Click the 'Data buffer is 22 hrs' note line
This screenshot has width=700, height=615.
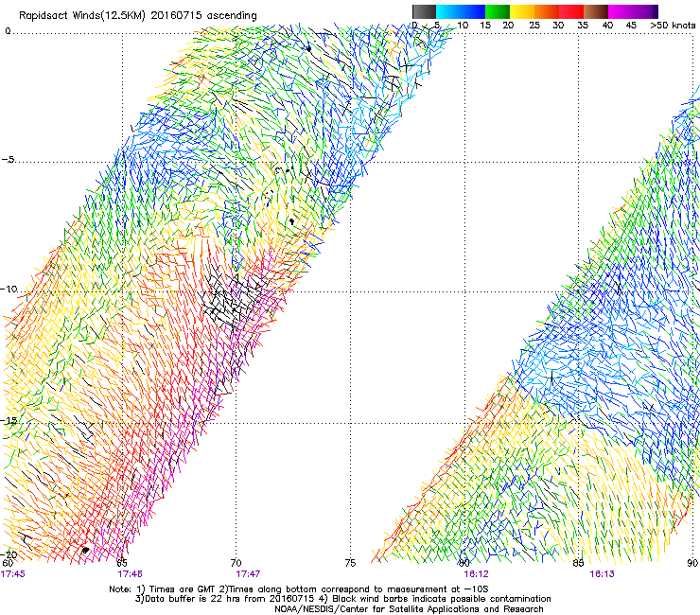[x=342, y=599]
